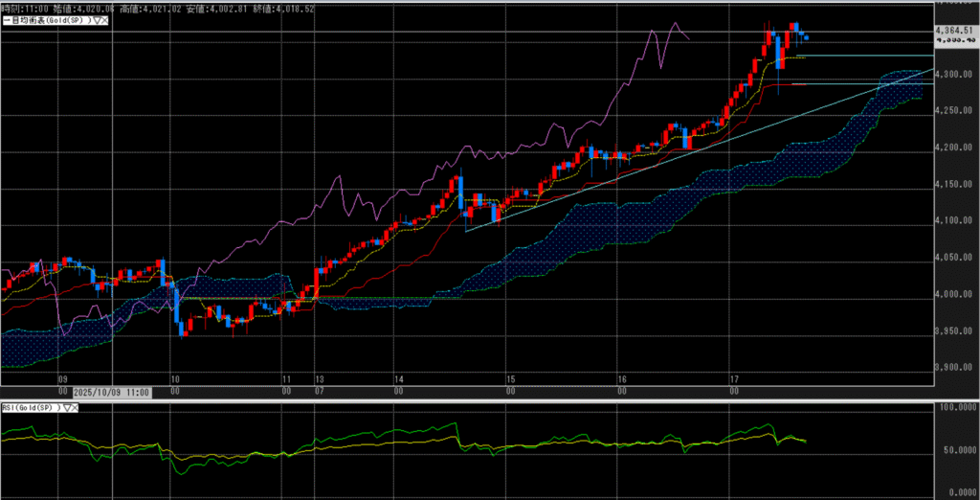Screen dimensions: 980x500
Task: Select the 一目均衡表(Gold(SP)) indicator label
Action: coord(45,21)
